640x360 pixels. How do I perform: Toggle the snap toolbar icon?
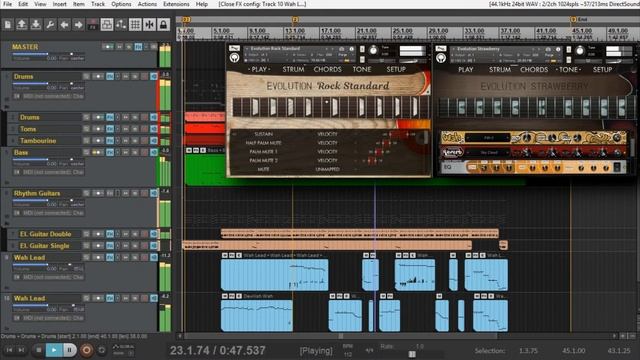149,25
